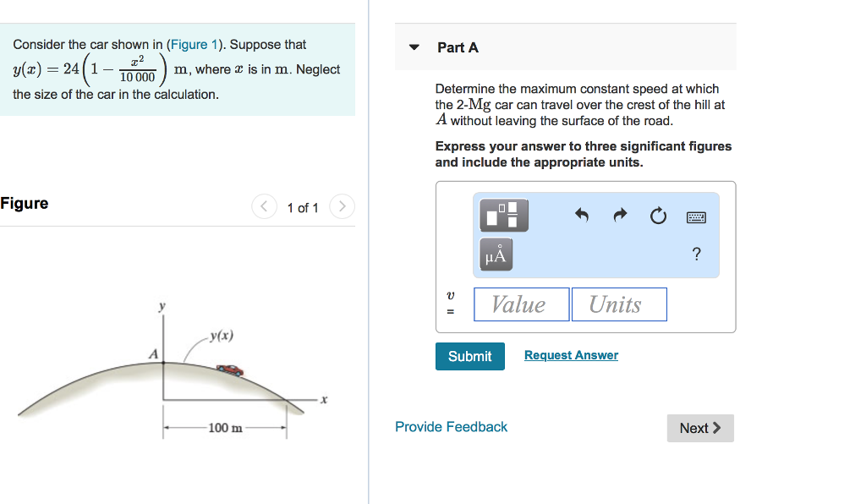Click Request Answer
The height and width of the screenshot is (504, 866).
pos(570,355)
